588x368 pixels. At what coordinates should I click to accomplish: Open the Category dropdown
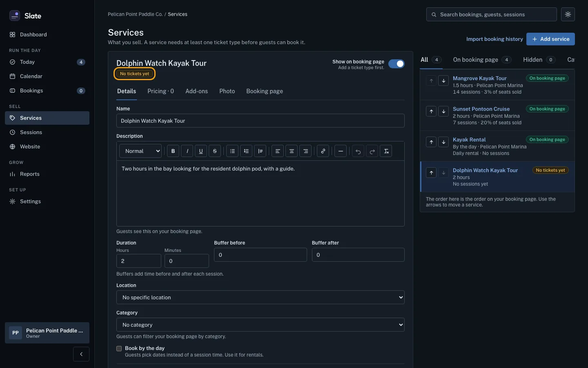click(261, 325)
